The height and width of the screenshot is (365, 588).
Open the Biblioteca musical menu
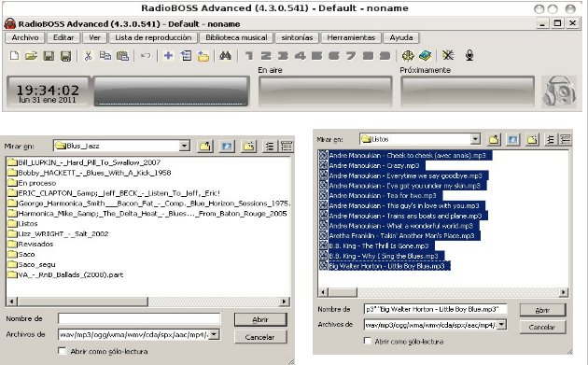(x=236, y=37)
